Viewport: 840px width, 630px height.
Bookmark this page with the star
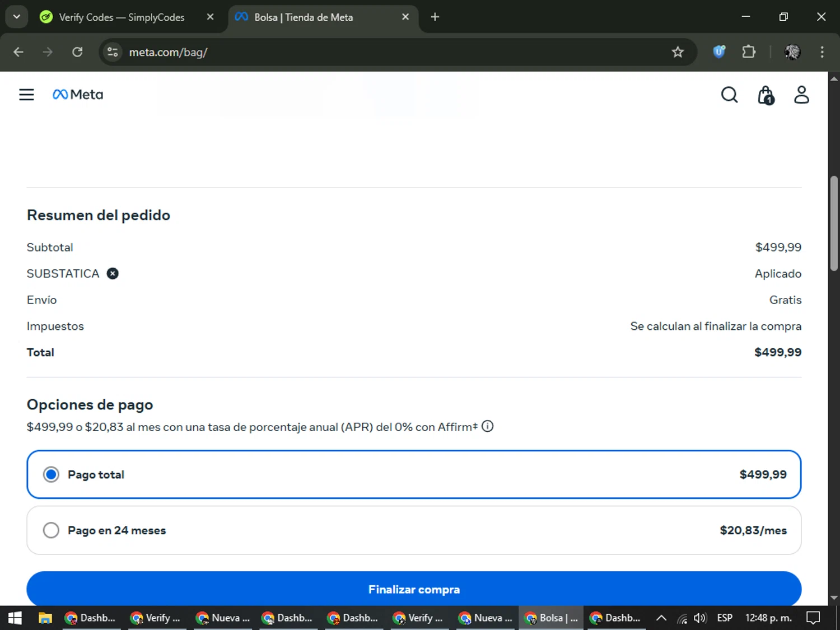coord(678,52)
